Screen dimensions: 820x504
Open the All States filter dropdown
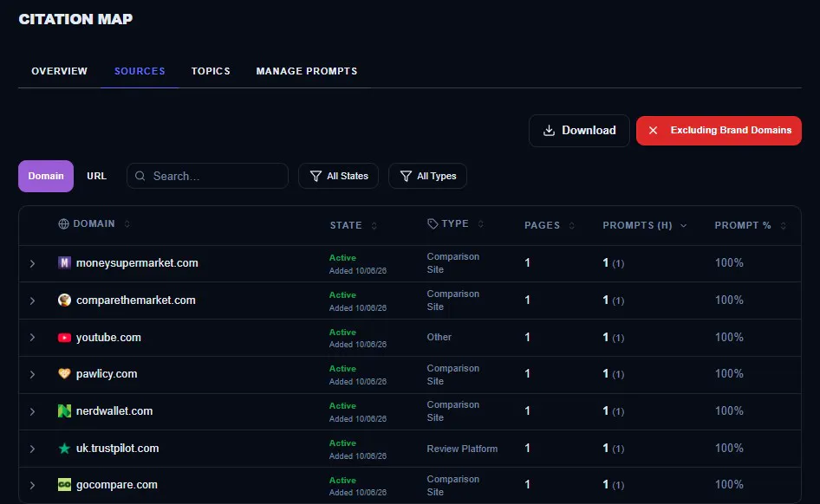point(338,176)
